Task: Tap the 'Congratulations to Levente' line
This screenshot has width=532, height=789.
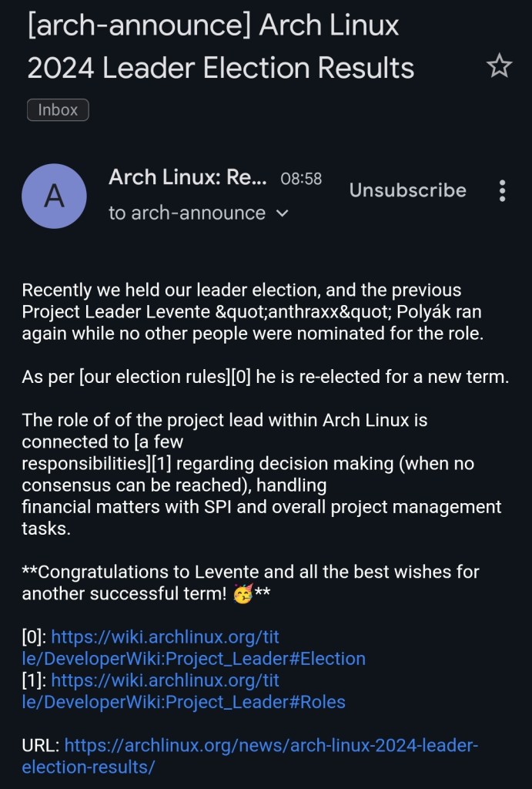Action: click(250, 572)
